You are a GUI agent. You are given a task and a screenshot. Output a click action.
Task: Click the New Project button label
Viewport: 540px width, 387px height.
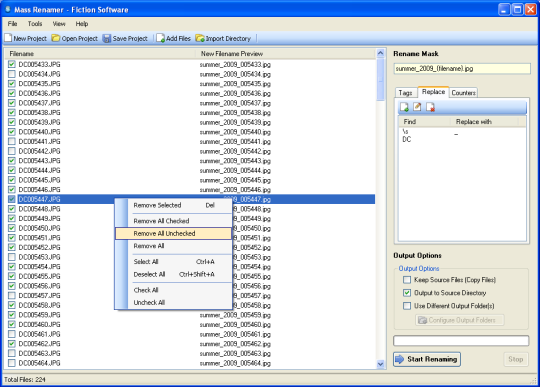[x=30, y=39]
